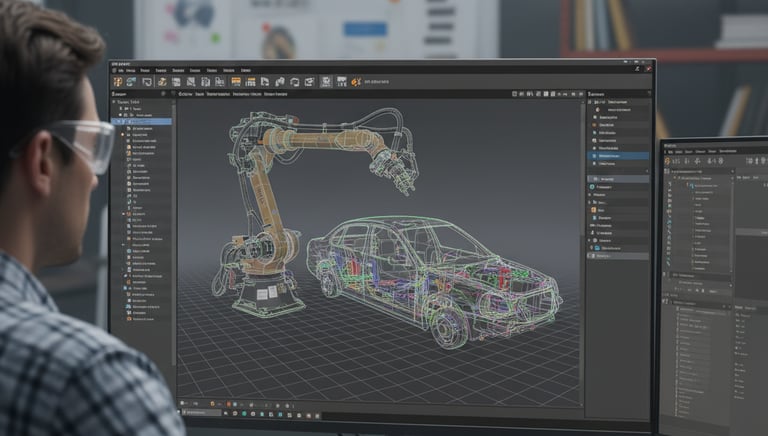Click the left tree panel's vertical scrollbar
768x436 pixels.
[173, 233]
